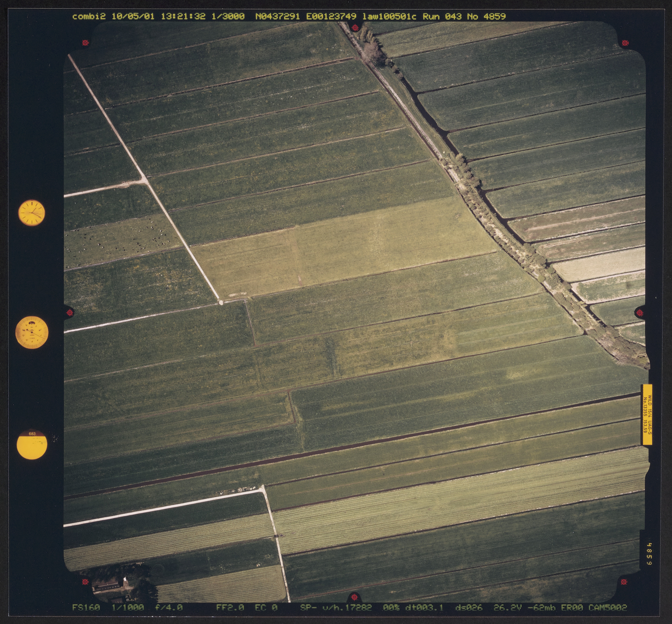Click the bottom-left red fiducial crosshair mark
Screen dimensions: 672x624
tap(85, 582)
